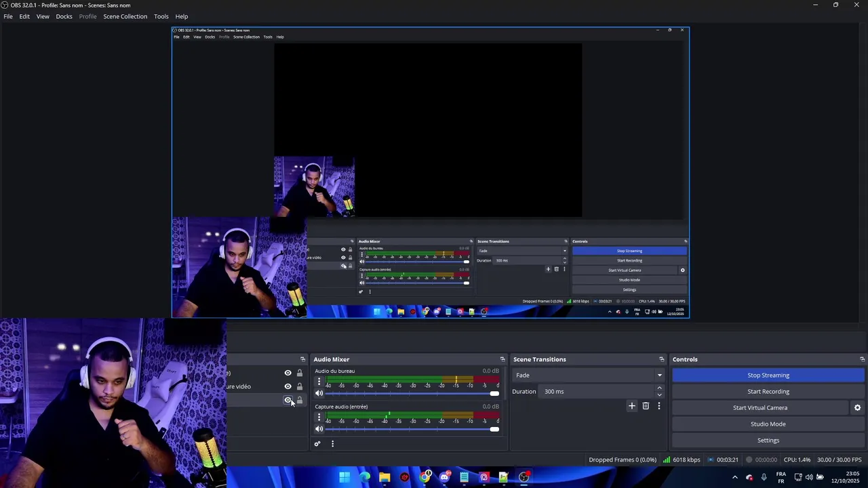Hide the source row ending in '2)' with eye icon
Image resolution: width=868 pixels, height=488 pixels.
(288, 373)
